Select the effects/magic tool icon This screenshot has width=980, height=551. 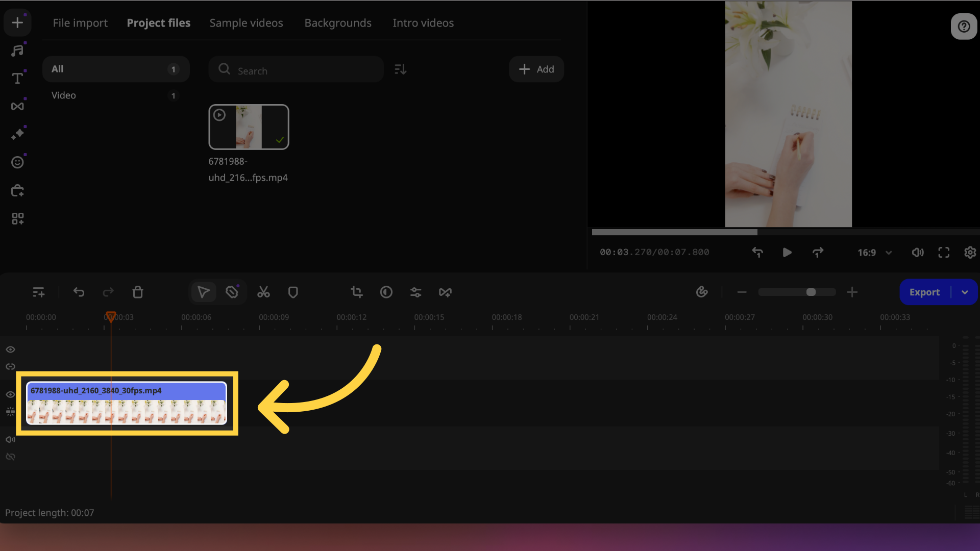pyautogui.click(x=18, y=134)
